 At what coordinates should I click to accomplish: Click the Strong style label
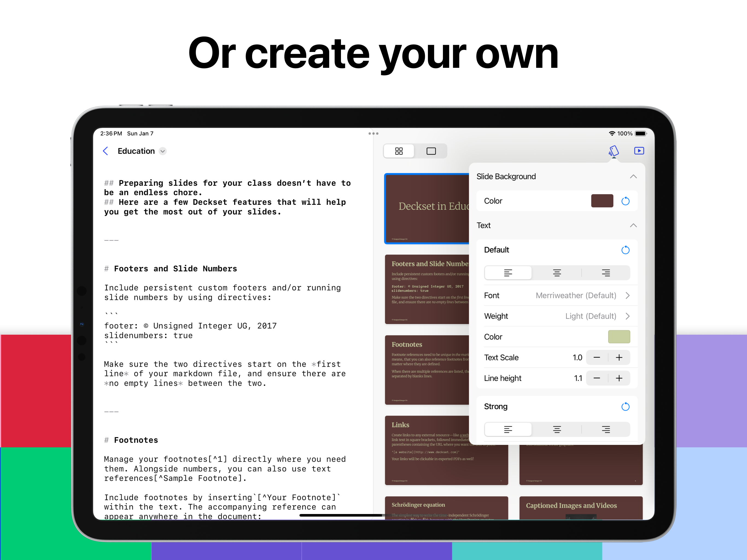495,406
